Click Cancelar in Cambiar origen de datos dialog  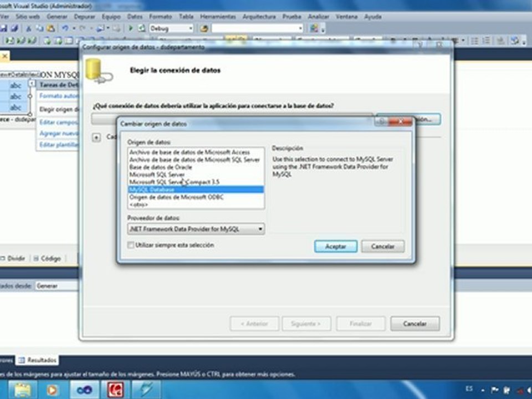[383, 247]
